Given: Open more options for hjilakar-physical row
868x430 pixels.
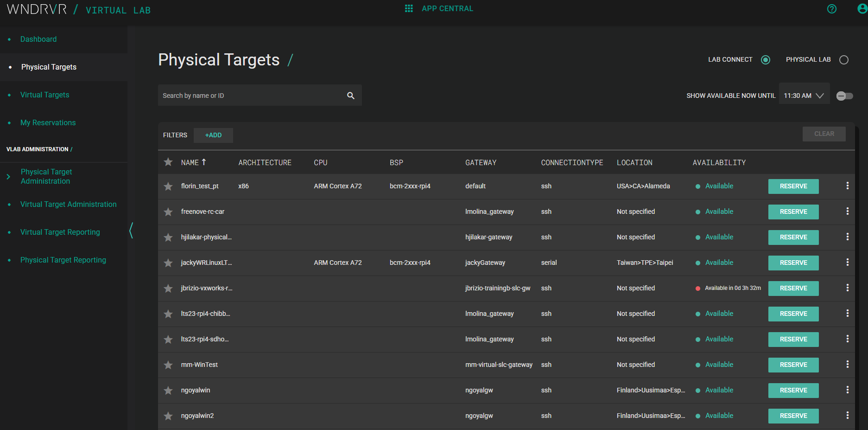Looking at the screenshot, I should pyautogui.click(x=848, y=237).
